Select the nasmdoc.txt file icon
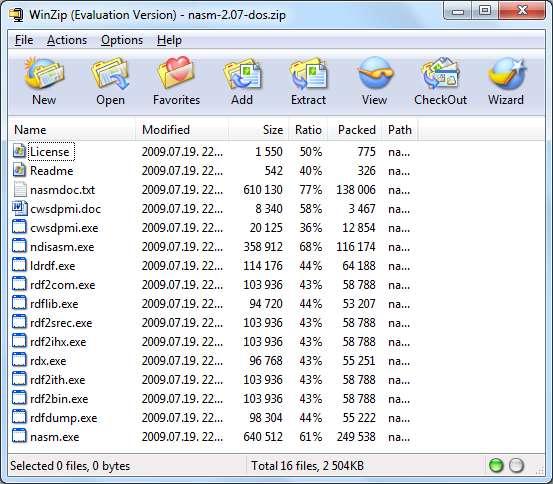Screen dimensions: 553x484 tap(20, 189)
